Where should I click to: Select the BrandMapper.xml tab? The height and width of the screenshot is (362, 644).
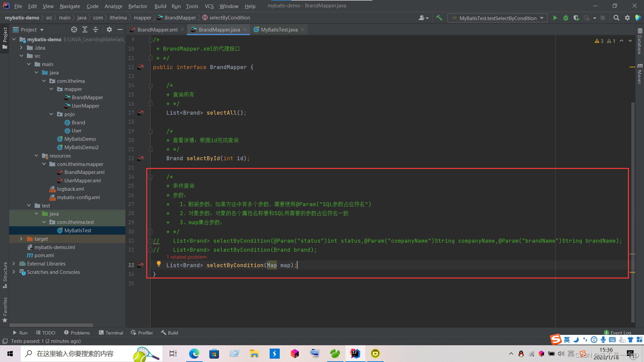pyautogui.click(x=157, y=29)
